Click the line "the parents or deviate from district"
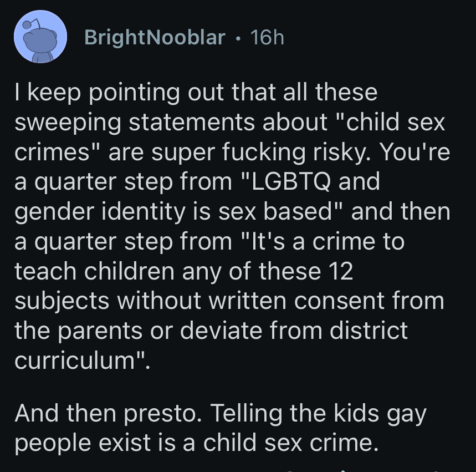The width and height of the screenshot is (476, 472). pyautogui.click(x=211, y=331)
